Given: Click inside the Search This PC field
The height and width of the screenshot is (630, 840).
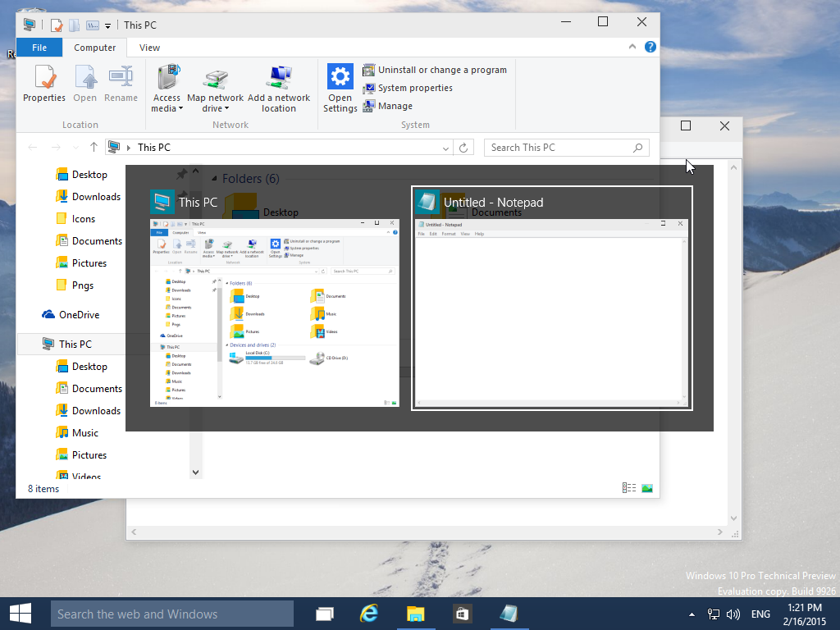Looking at the screenshot, I should pos(558,147).
